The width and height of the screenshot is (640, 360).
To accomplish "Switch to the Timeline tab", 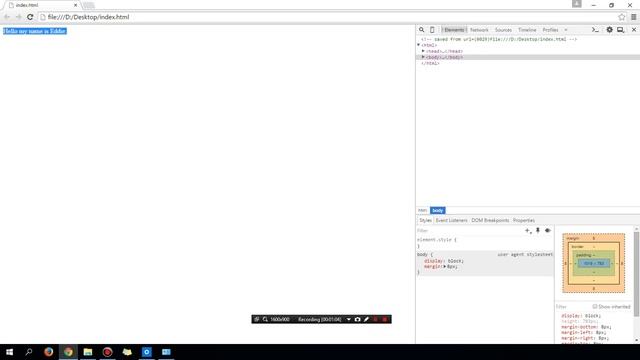I will coord(527,30).
